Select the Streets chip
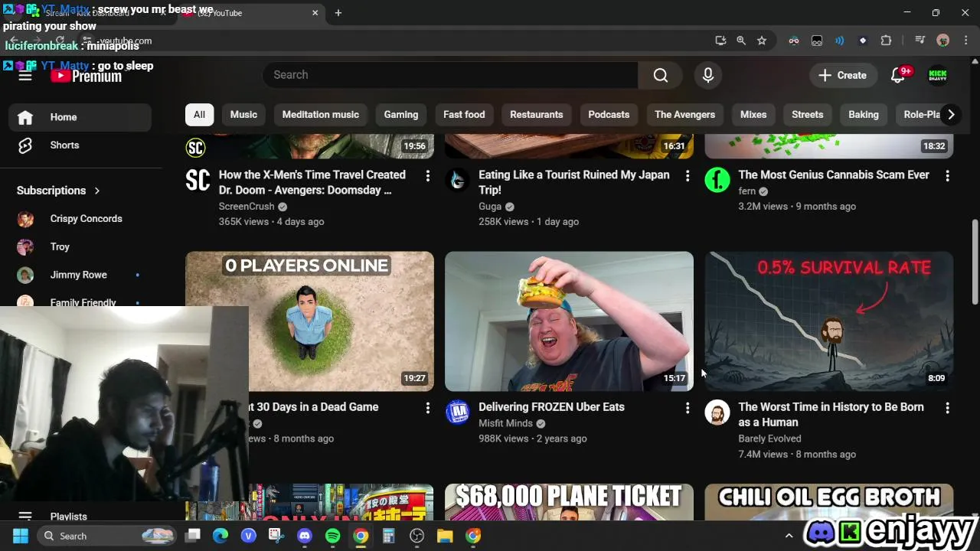This screenshot has height=551, width=980. pyautogui.click(x=807, y=115)
